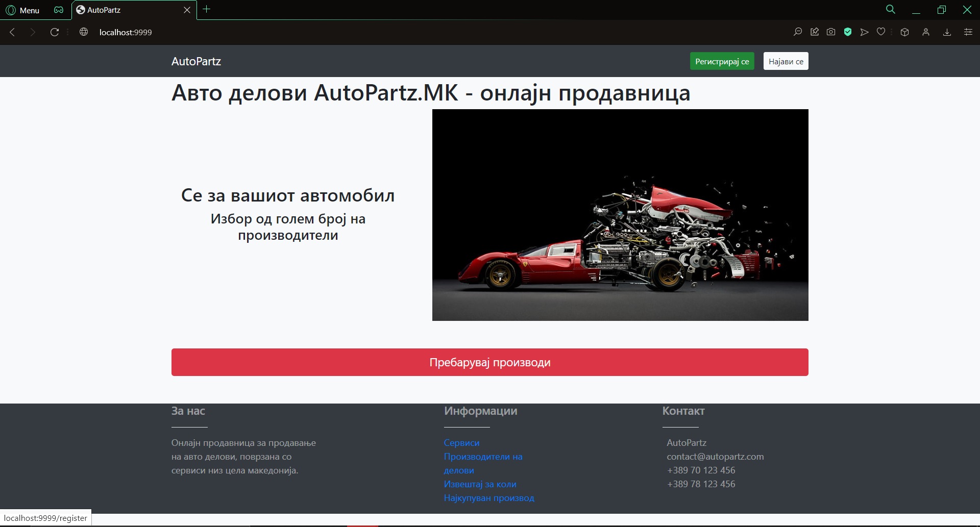Take a snapshot with camera icon
The image size is (980, 527).
pos(831,32)
